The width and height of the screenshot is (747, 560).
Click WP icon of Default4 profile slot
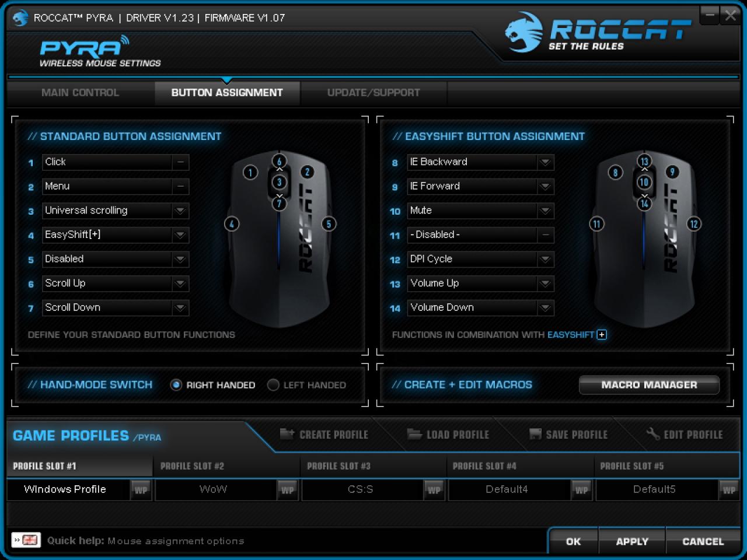(582, 490)
